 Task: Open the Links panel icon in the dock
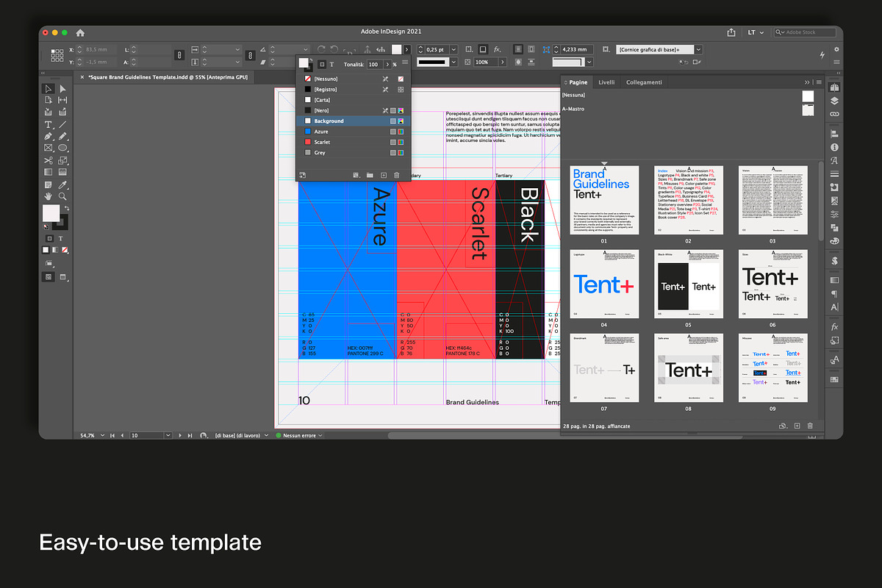pyautogui.click(x=834, y=115)
